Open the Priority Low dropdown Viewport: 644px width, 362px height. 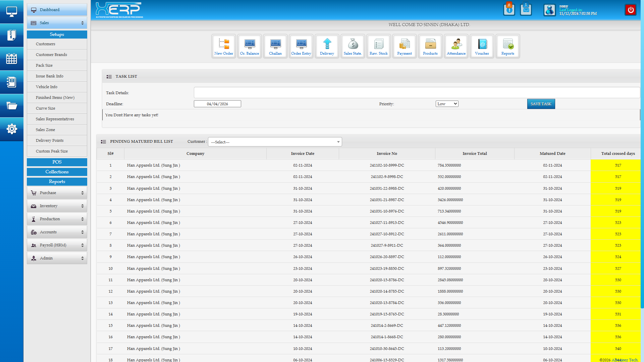point(447,104)
